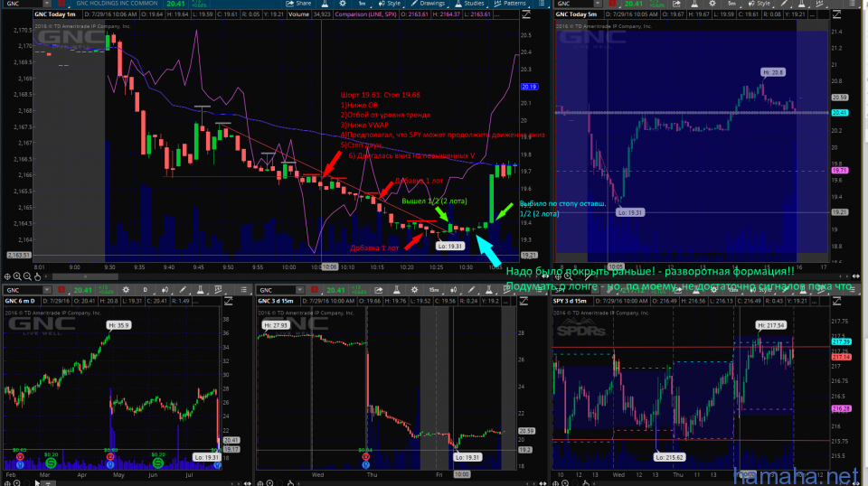Maximize GNC 6 m D chart with expand icon

[x=228, y=302]
